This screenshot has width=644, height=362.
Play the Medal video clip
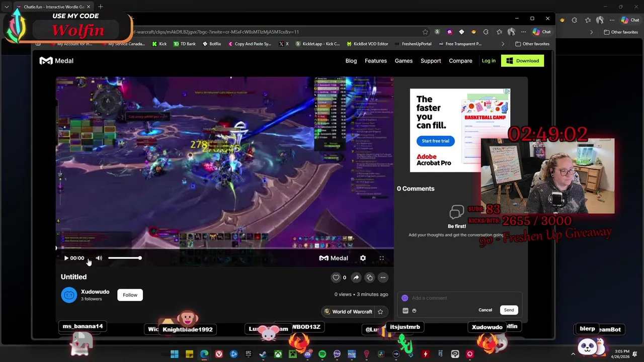[66, 258]
